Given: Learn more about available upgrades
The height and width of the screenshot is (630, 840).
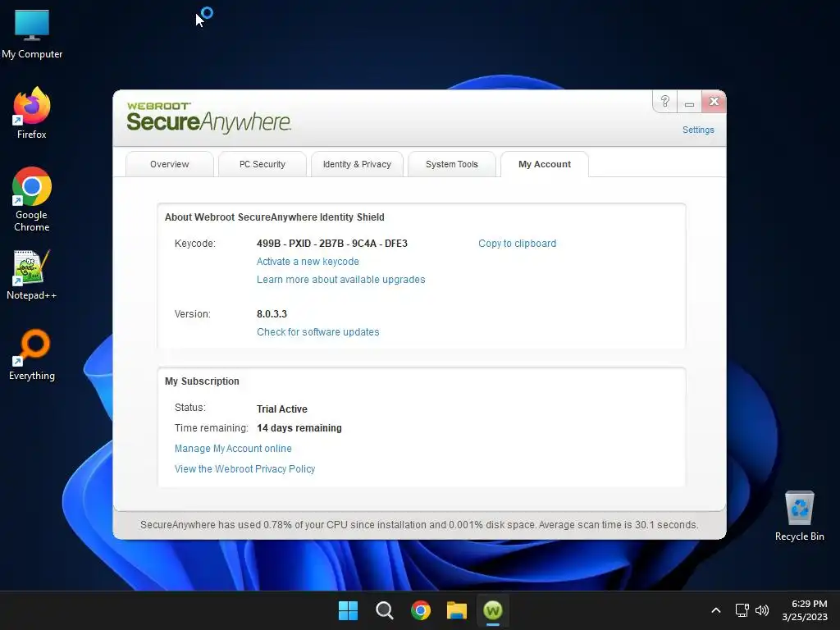Looking at the screenshot, I should [340, 280].
